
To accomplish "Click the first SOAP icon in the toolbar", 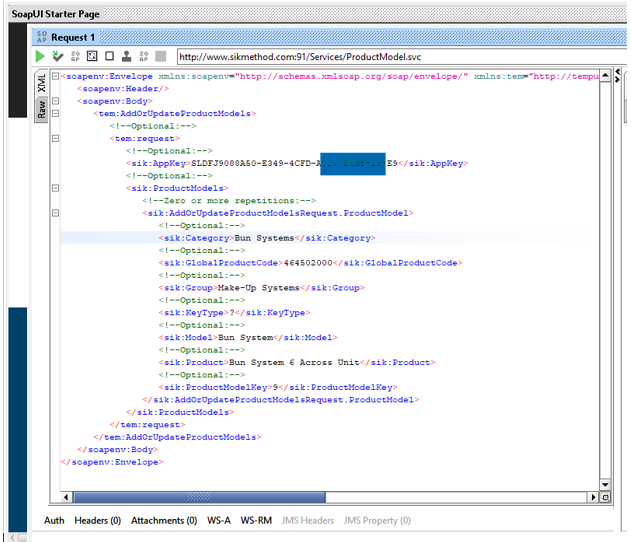I will [75, 57].
